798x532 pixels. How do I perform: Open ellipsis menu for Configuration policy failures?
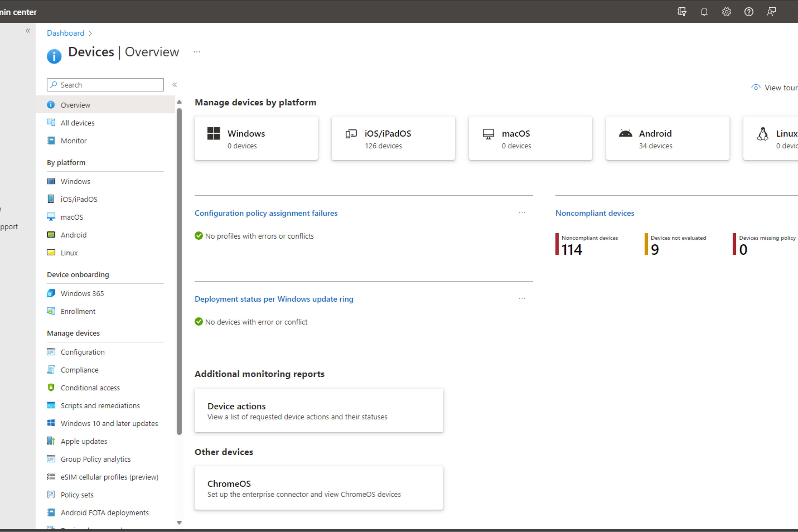pyautogui.click(x=522, y=213)
